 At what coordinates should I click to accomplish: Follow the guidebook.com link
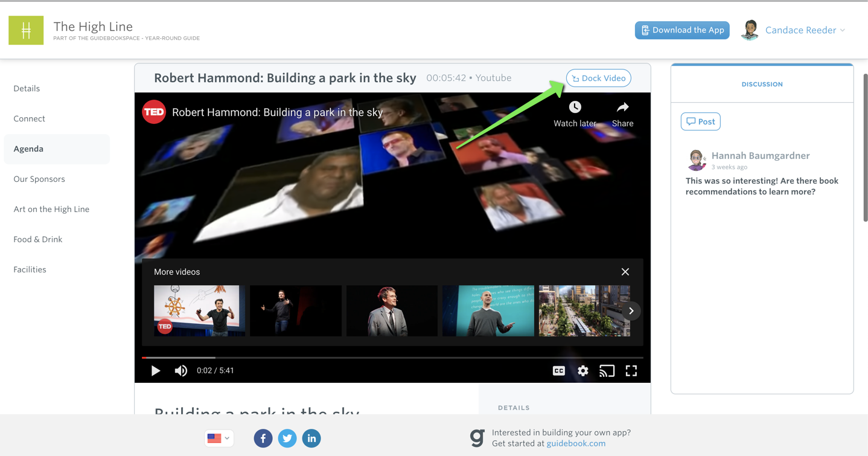(576, 443)
